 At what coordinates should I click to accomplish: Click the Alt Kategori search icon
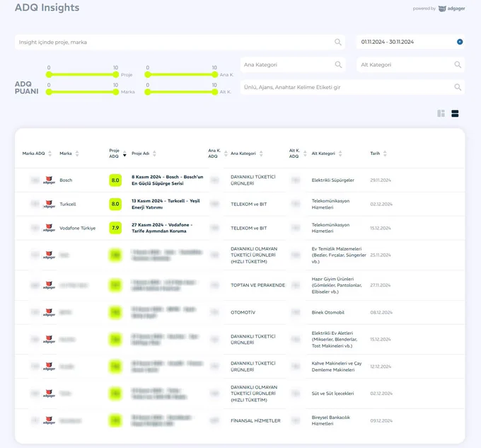(458, 64)
